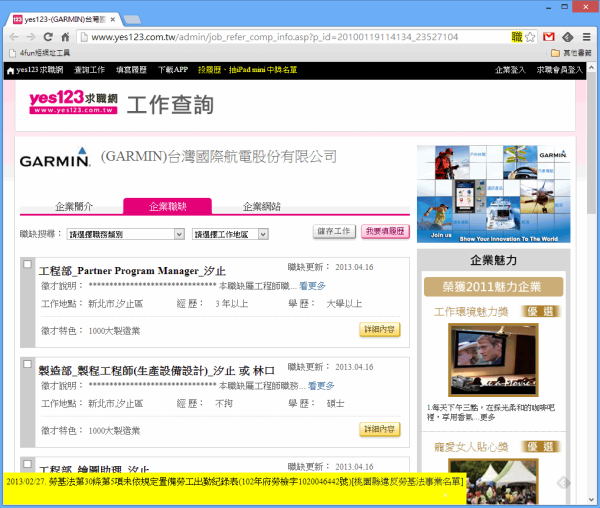The height and width of the screenshot is (508, 600).
Task: Switch to the 企業網站 tab
Action: [x=261, y=207]
